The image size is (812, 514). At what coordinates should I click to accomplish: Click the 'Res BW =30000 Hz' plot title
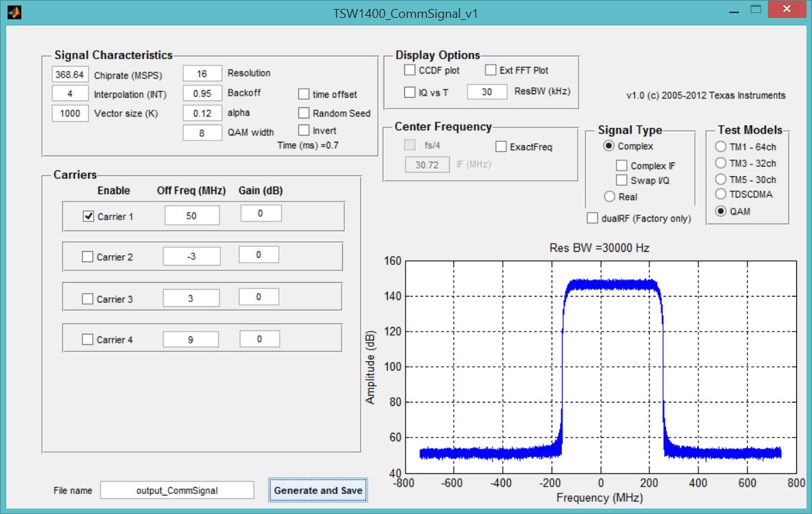(x=599, y=248)
